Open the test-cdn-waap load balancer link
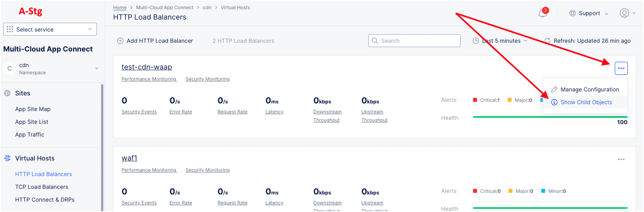This screenshot has height=212, width=644. pyautogui.click(x=147, y=67)
